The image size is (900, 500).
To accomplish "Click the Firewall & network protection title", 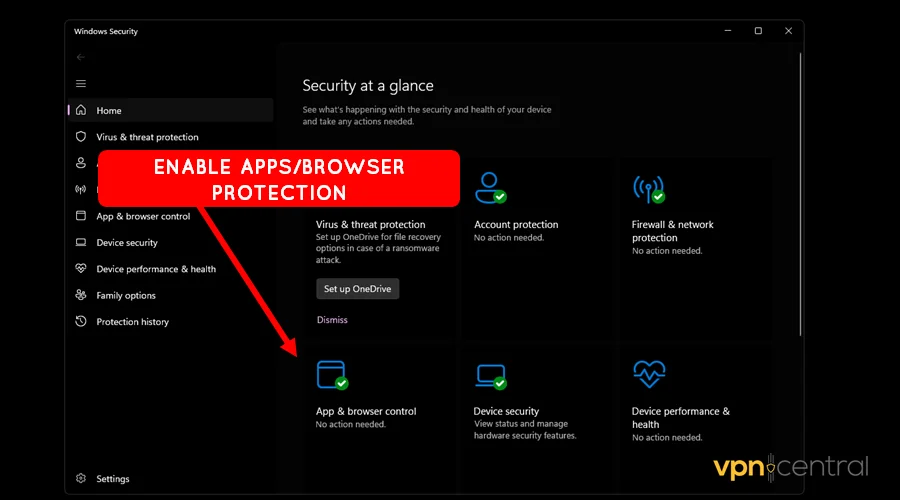I will point(673,231).
